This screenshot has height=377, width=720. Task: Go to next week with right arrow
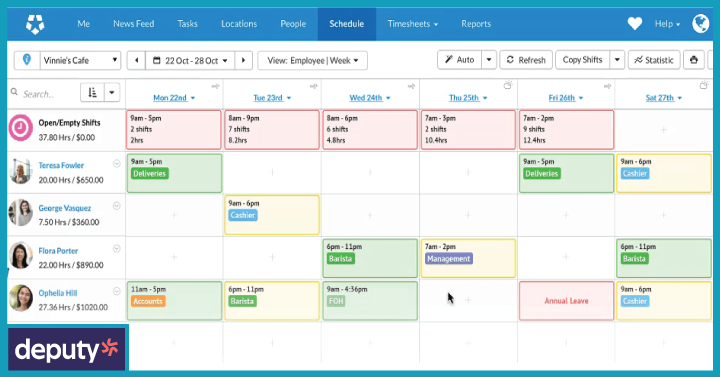coord(243,61)
